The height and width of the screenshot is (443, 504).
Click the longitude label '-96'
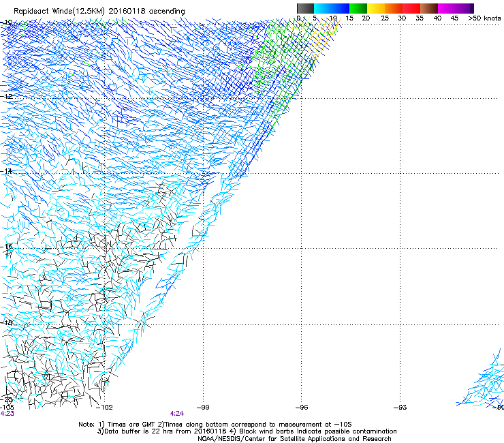pos(302,408)
